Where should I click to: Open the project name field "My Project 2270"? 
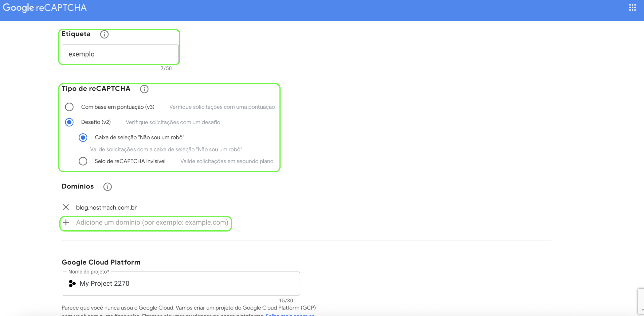click(181, 284)
